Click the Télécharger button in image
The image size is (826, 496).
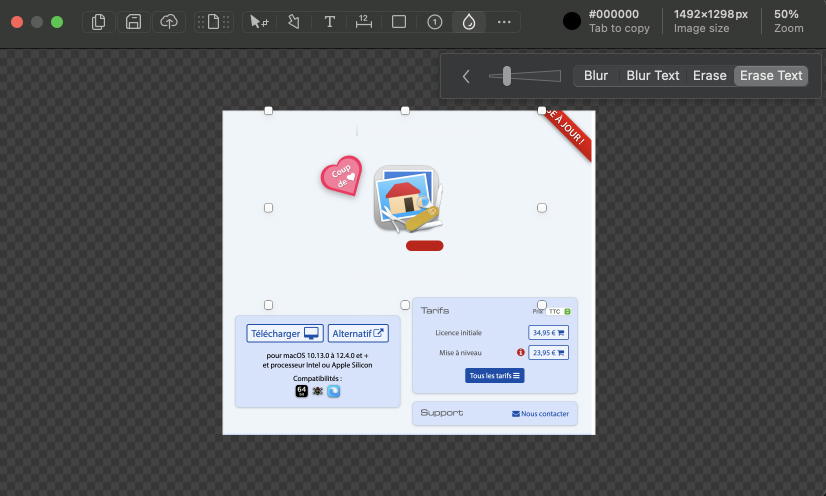tap(285, 333)
